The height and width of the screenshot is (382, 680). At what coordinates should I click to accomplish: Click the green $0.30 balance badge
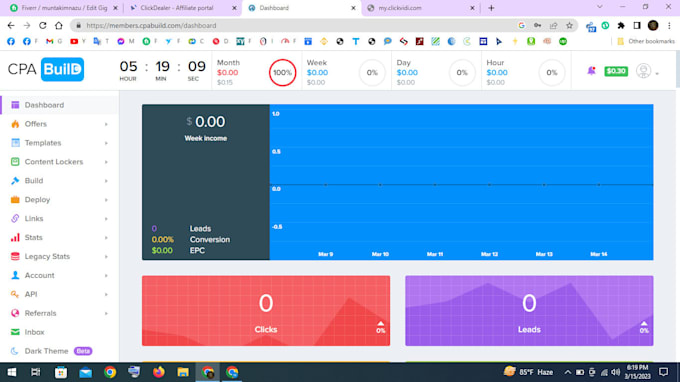(616, 71)
